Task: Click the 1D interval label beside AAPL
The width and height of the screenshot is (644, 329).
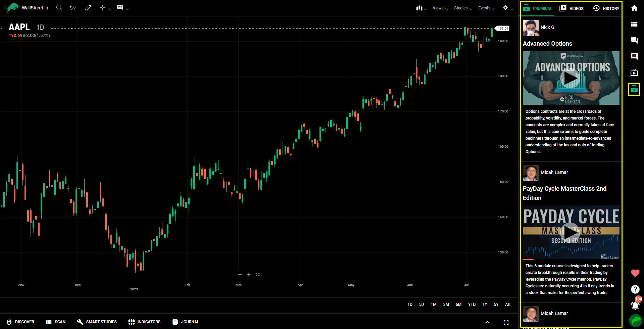Action: [x=40, y=28]
